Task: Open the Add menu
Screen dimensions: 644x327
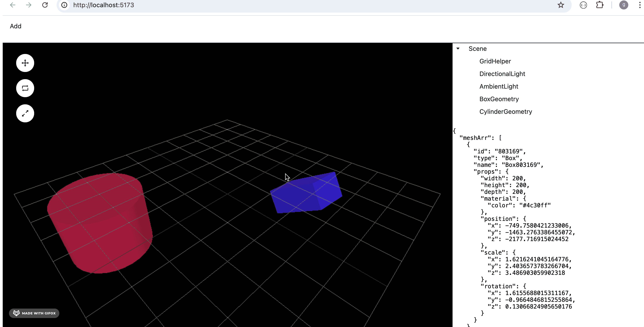Action: (x=16, y=26)
